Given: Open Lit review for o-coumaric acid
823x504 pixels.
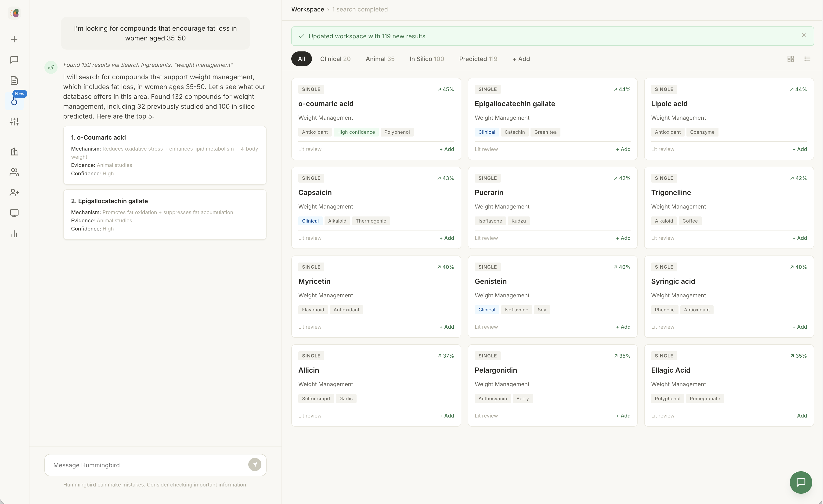Looking at the screenshot, I should (310, 149).
